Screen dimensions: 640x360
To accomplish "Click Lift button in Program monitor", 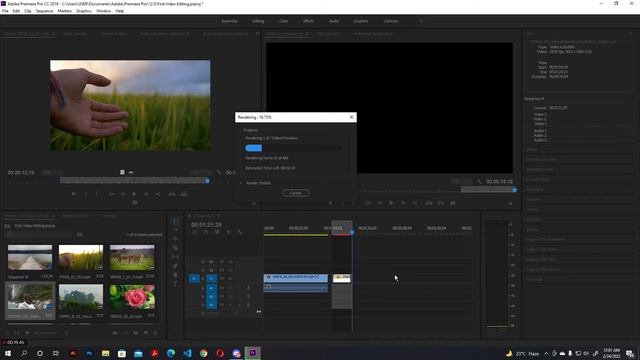I will pyautogui.click(x=429, y=203).
